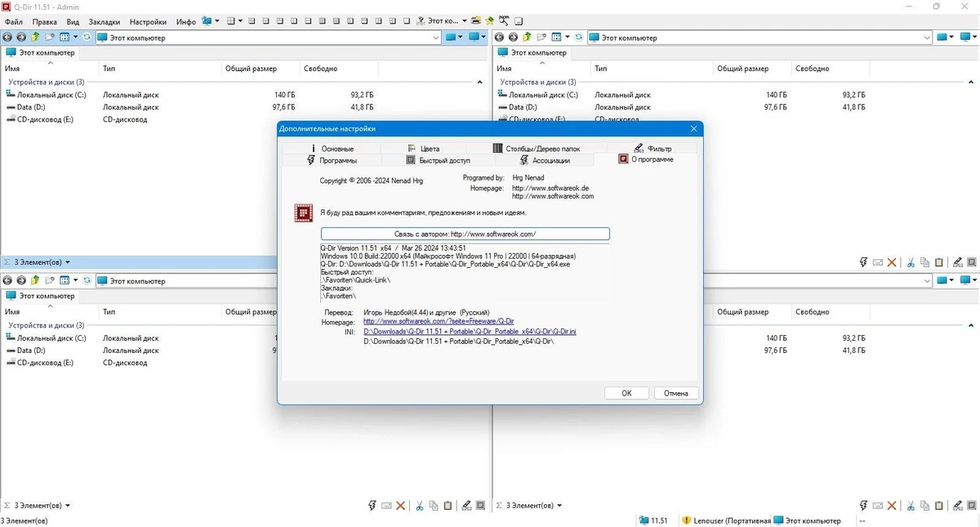The image size is (980, 527).
Task: Click the Q-Dir red icon in About dialog
Action: coord(304,213)
